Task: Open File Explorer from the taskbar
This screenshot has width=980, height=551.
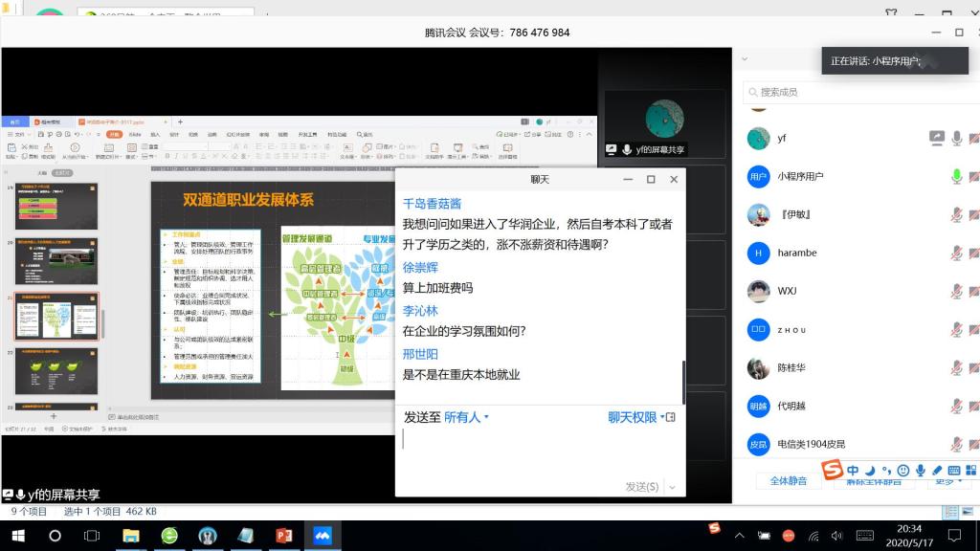Action: [130, 536]
